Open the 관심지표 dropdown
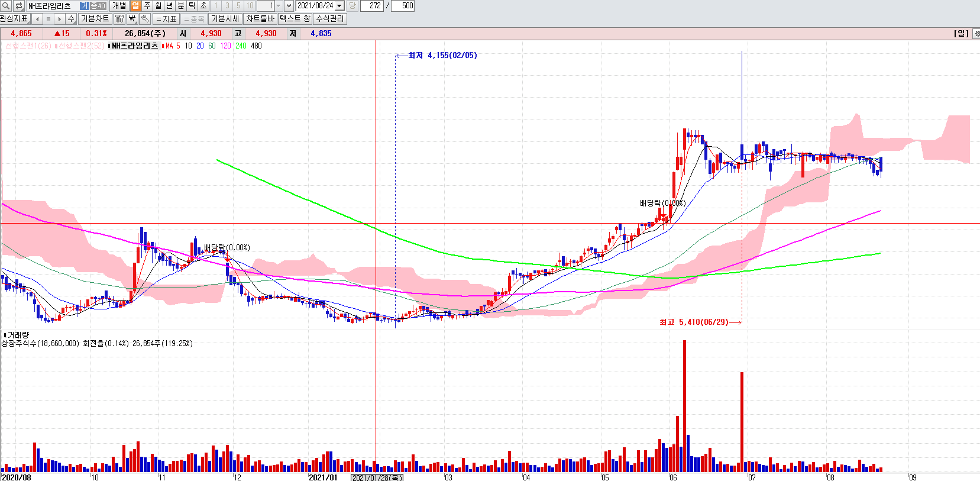This screenshot has width=980, height=481. (14, 19)
